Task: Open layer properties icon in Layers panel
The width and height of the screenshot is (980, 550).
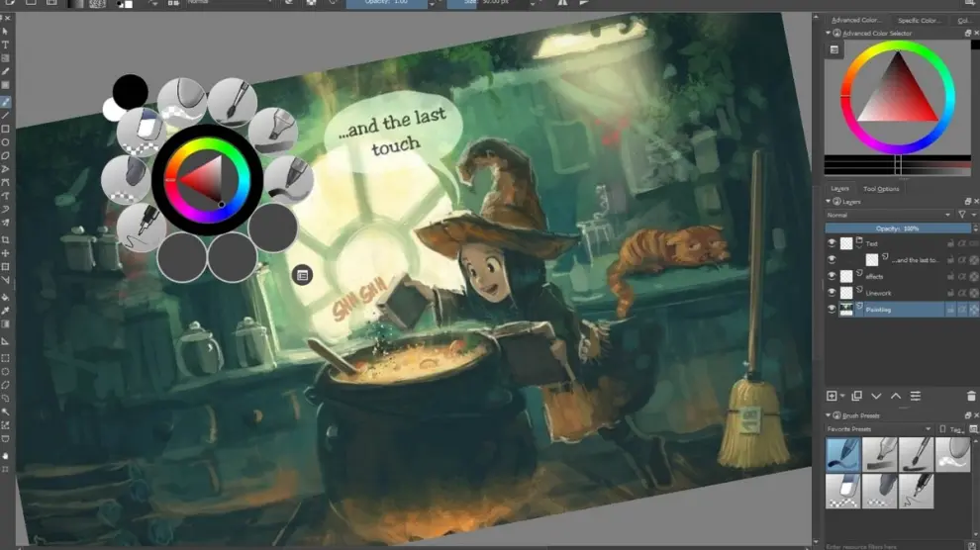Action: (x=916, y=396)
